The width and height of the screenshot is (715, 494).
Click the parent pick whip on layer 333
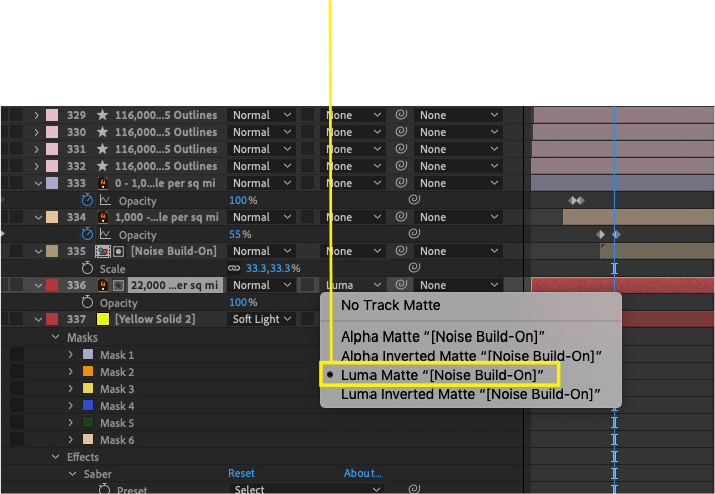pos(401,183)
